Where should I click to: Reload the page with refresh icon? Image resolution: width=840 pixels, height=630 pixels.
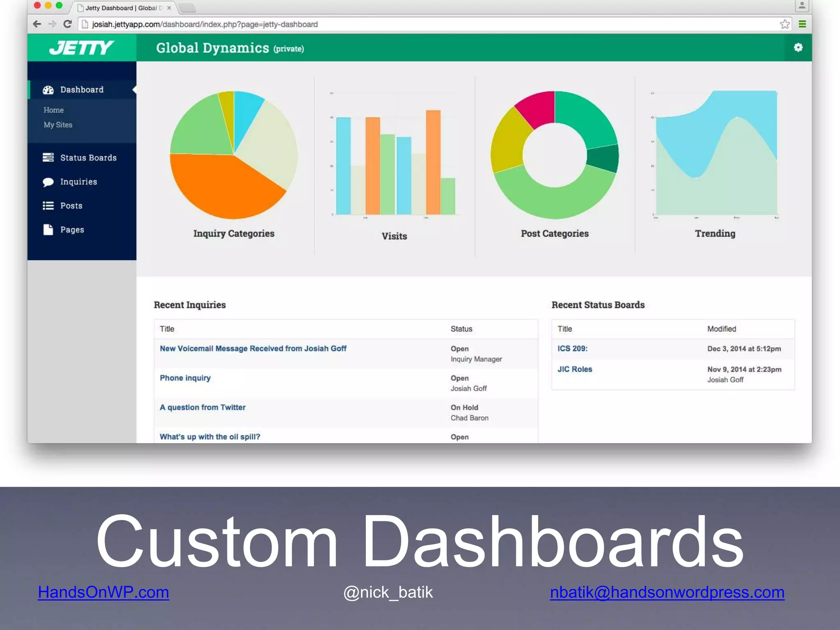[68, 24]
